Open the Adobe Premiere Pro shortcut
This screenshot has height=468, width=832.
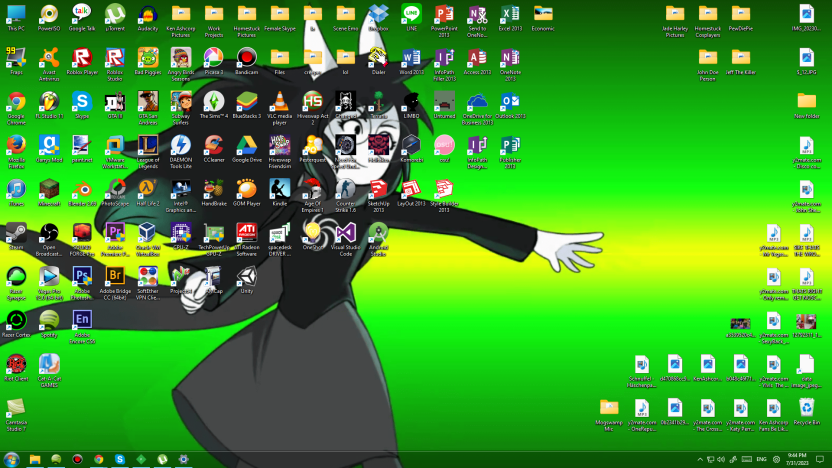(114, 233)
